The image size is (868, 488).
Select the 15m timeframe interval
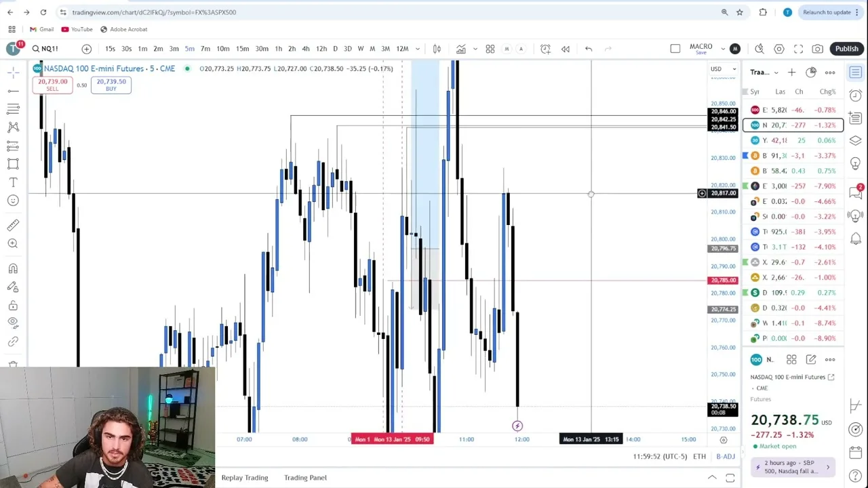(242, 49)
